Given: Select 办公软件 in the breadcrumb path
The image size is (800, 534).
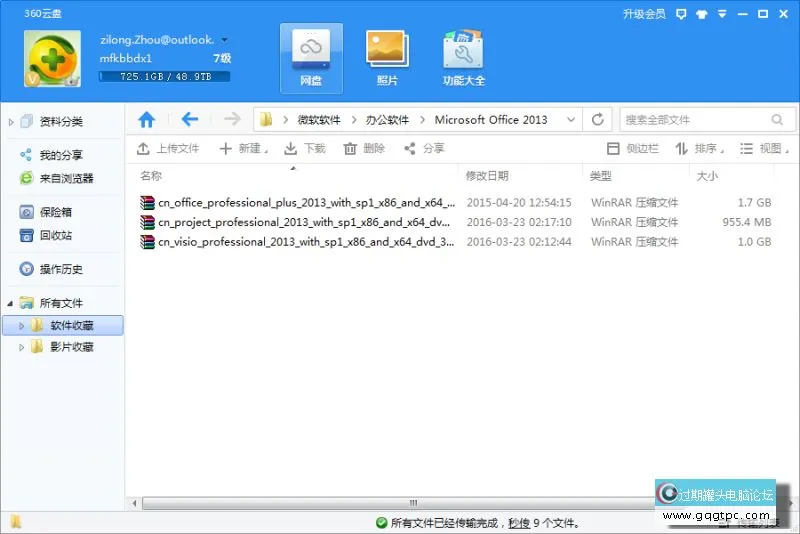Looking at the screenshot, I should click(387, 120).
